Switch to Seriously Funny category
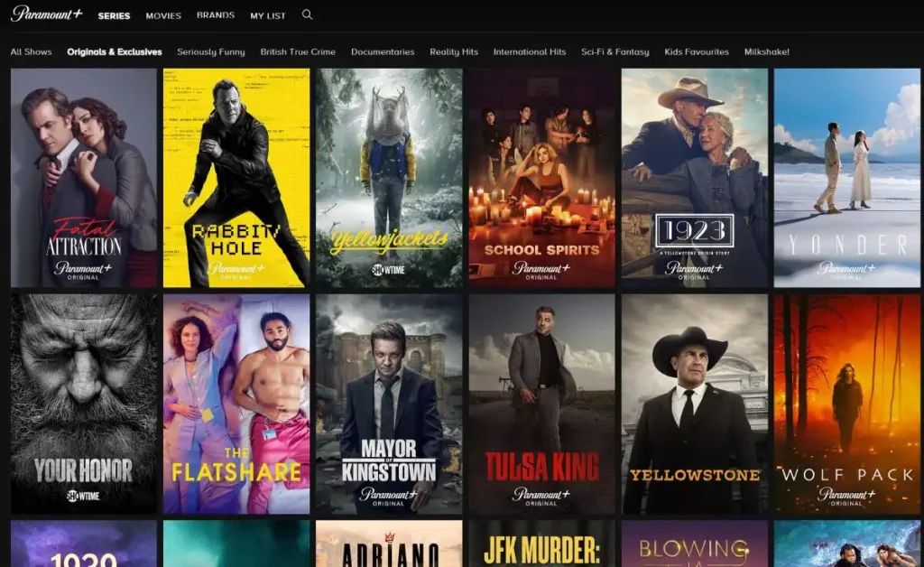Screen dimensions: 924x567 coord(211,51)
